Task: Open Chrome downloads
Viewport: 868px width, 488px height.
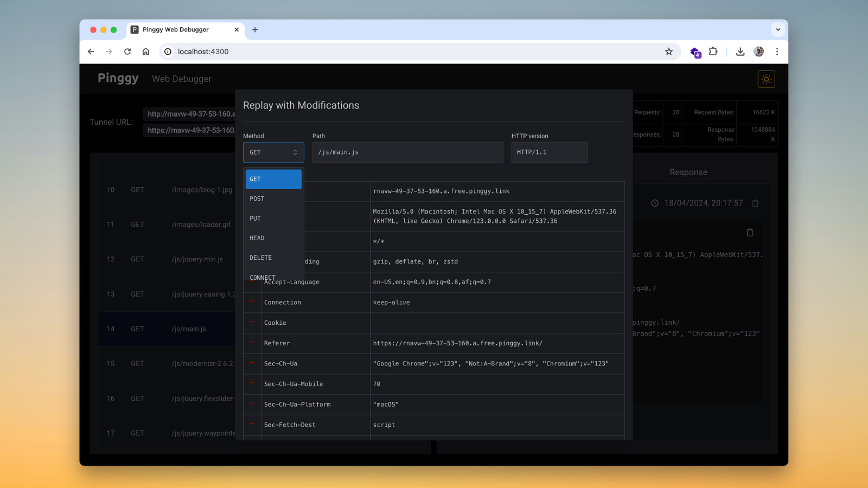Action: [x=740, y=52]
